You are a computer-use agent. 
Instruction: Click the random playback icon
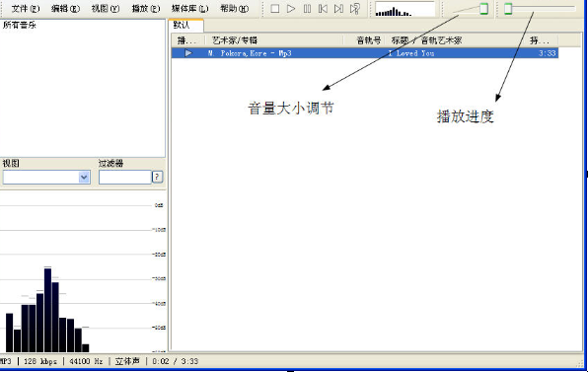point(355,9)
